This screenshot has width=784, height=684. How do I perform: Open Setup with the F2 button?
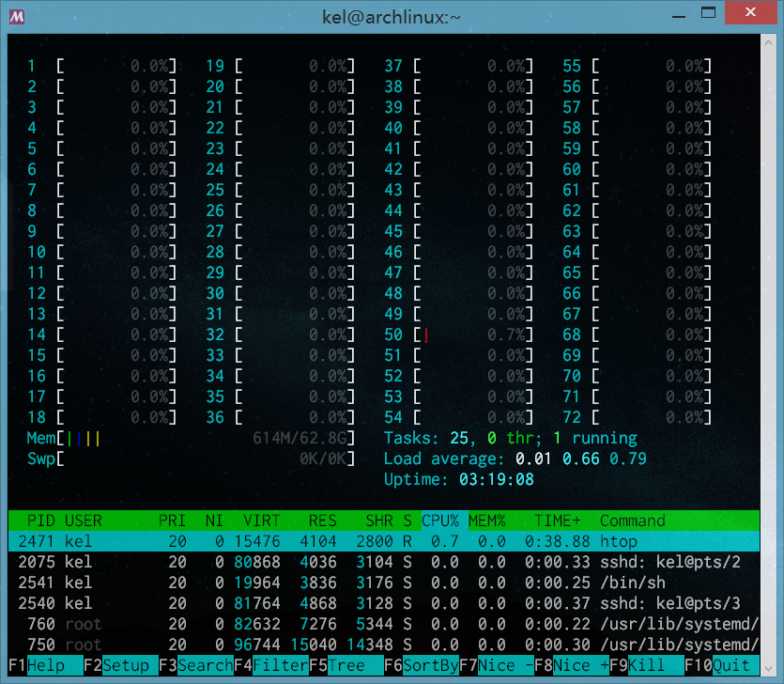pos(121,665)
